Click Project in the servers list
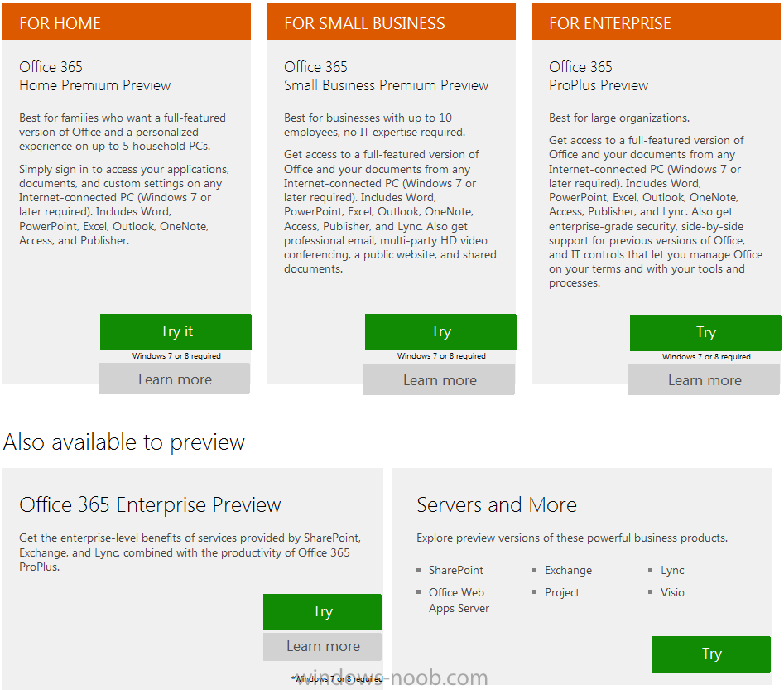This screenshot has height=690, width=784. [x=562, y=592]
